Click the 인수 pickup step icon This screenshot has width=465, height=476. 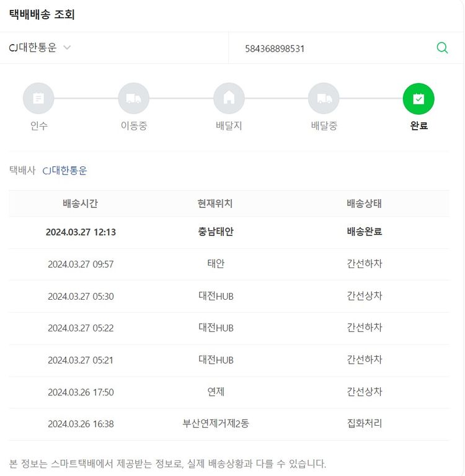[38, 99]
